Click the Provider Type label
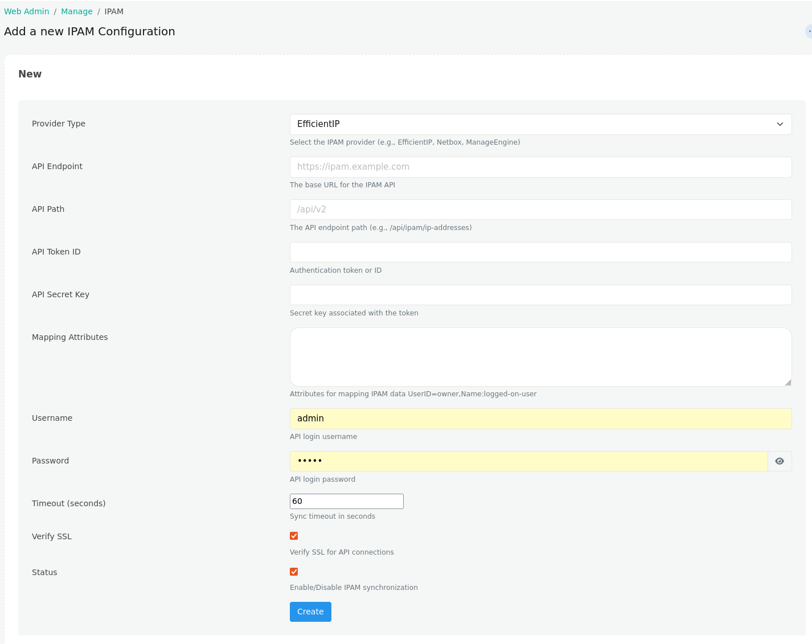 point(59,124)
